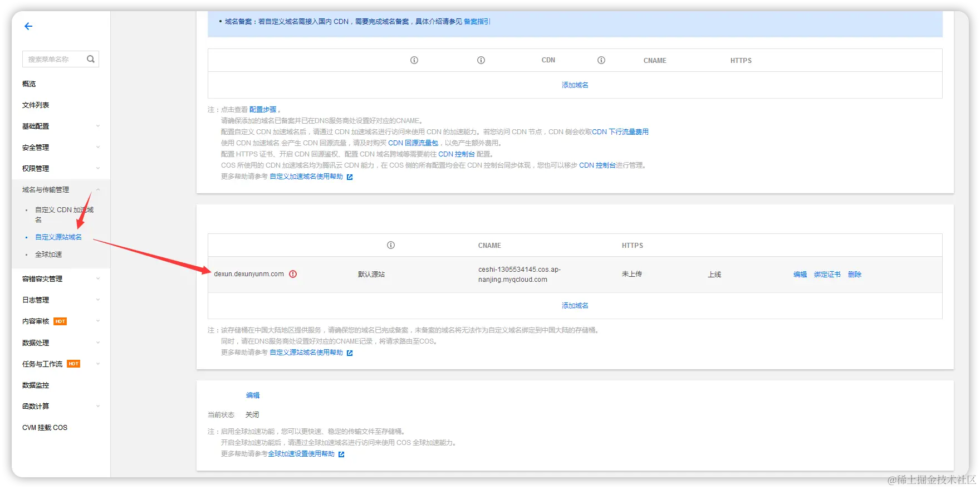Open CVM 挂载 COS in the sidebar
The height and width of the screenshot is (489, 980).
click(x=45, y=428)
